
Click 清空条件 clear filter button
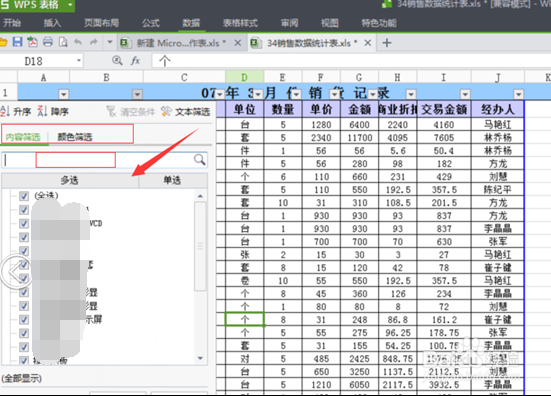131,112
